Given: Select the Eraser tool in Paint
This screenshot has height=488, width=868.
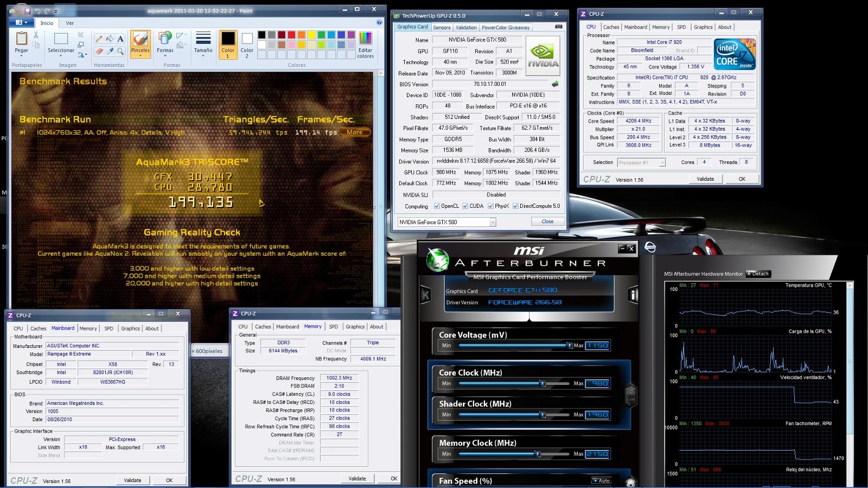Looking at the screenshot, I should (x=99, y=51).
